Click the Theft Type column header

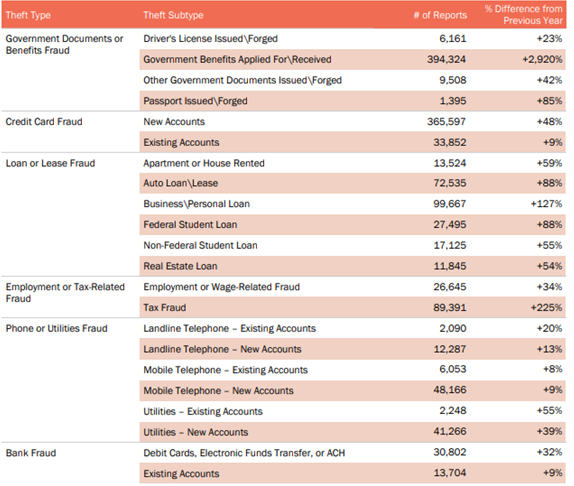[28, 15]
